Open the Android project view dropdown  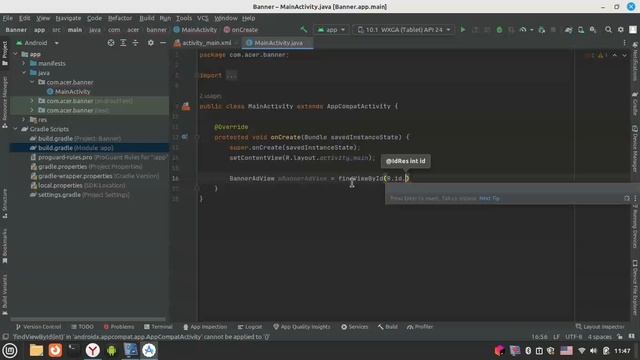point(37,42)
